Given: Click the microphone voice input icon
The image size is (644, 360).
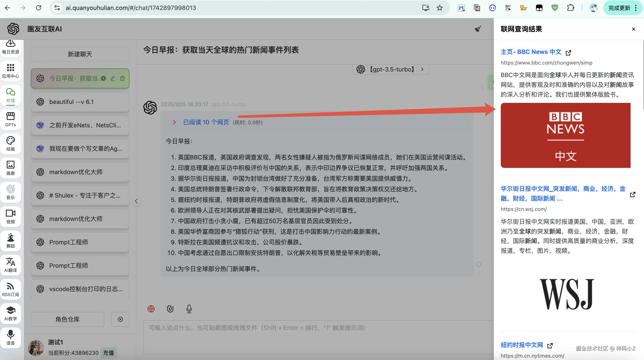Looking at the screenshot, I should [x=189, y=309].
